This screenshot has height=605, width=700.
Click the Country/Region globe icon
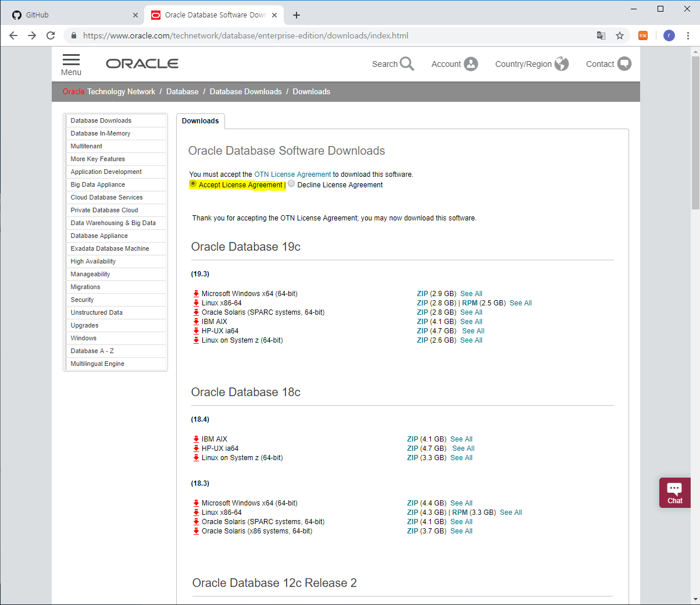[x=562, y=64]
